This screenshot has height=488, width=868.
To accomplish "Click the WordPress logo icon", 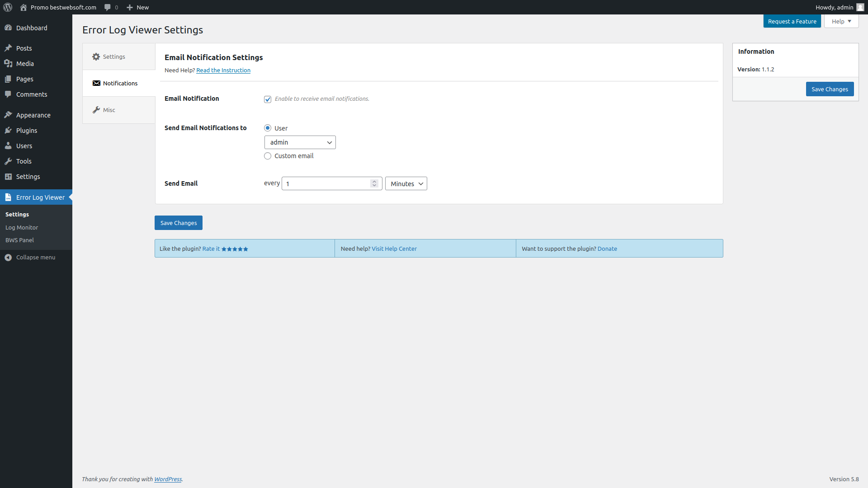I will point(8,7).
